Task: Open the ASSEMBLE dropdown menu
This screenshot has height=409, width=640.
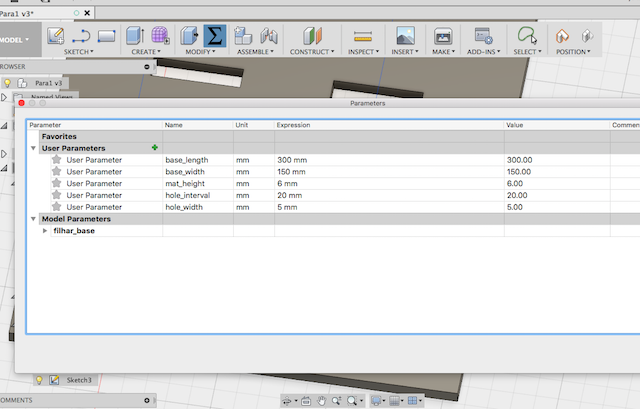Action: coord(255,52)
